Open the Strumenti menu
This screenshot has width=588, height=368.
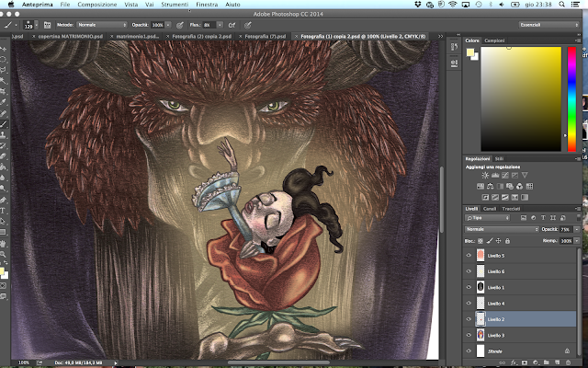click(175, 5)
